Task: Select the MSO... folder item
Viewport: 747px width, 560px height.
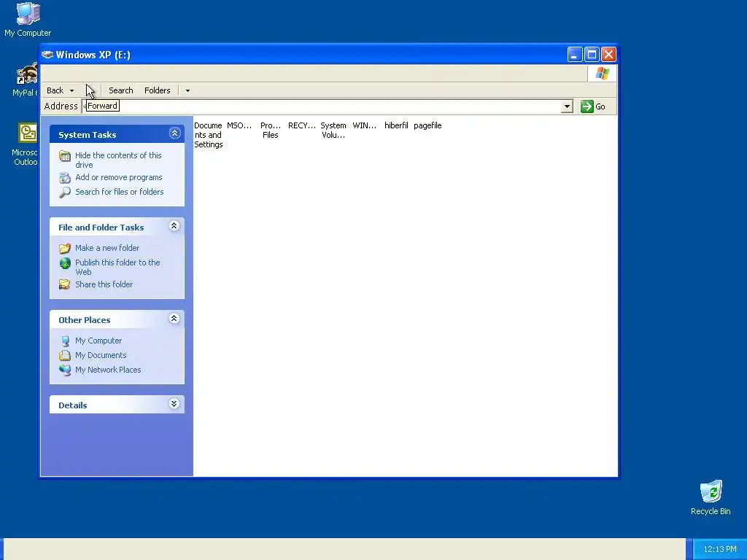Action: [239, 125]
